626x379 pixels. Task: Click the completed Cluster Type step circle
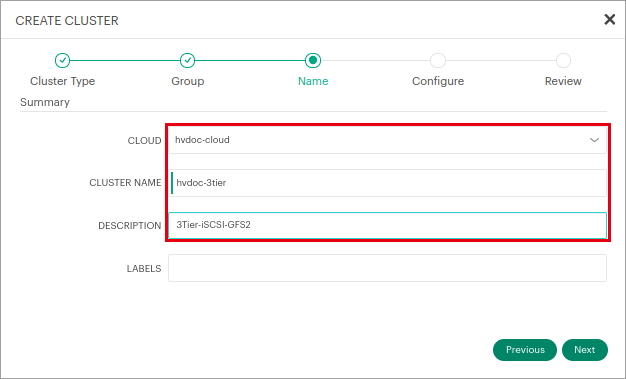pos(62,60)
